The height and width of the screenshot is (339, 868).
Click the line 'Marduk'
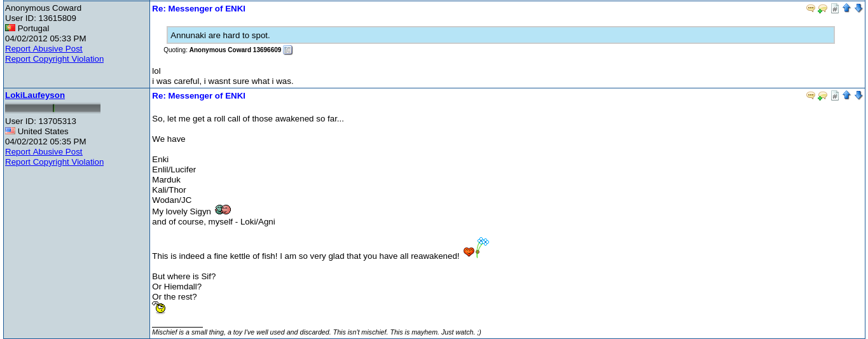click(167, 180)
